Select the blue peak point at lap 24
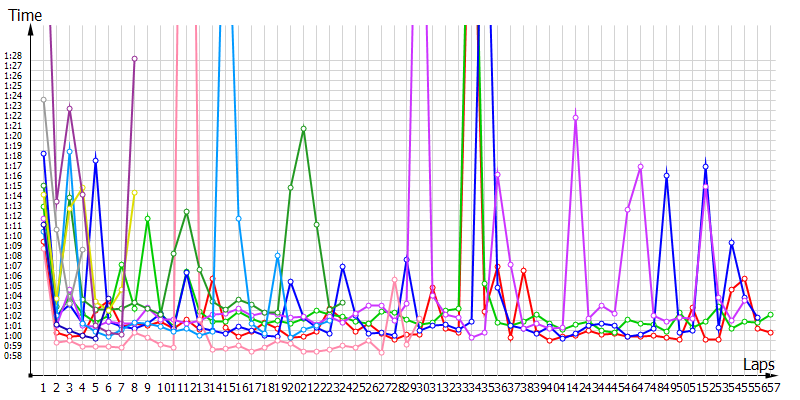Screen dimensions: 800x400 [342, 267]
